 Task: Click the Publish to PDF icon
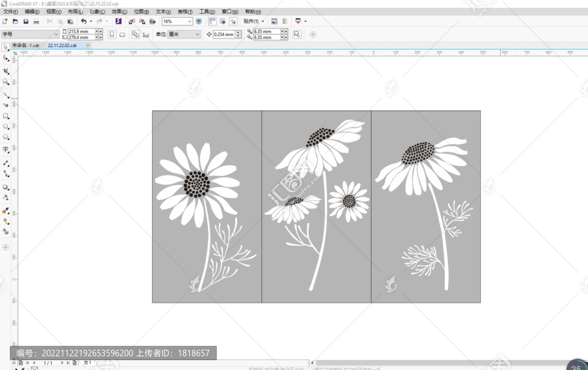click(x=152, y=22)
